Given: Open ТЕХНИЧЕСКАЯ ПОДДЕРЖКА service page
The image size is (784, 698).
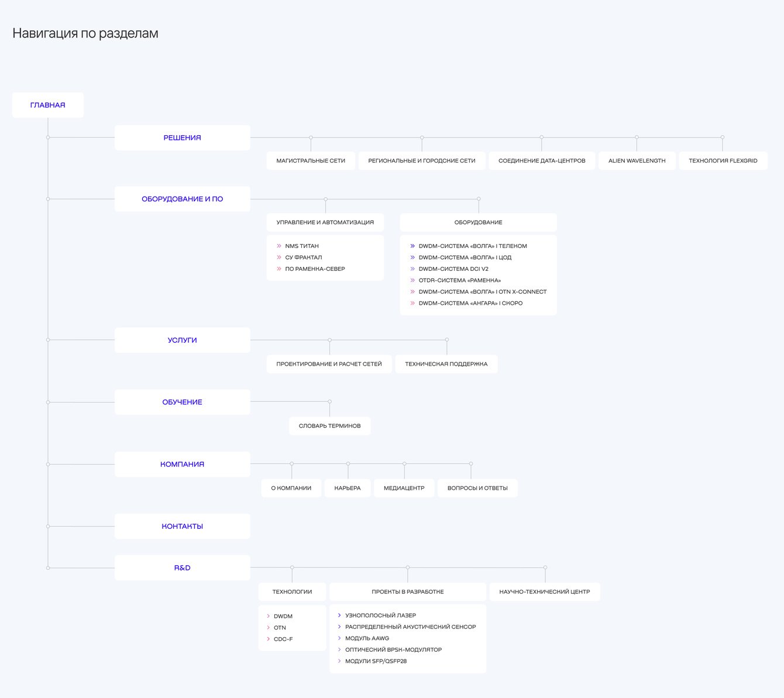Looking at the screenshot, I should 446,364.
